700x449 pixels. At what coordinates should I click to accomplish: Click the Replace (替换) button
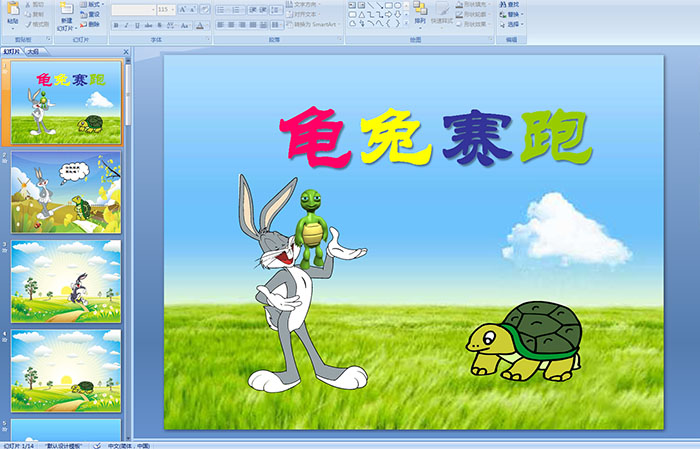511,14
